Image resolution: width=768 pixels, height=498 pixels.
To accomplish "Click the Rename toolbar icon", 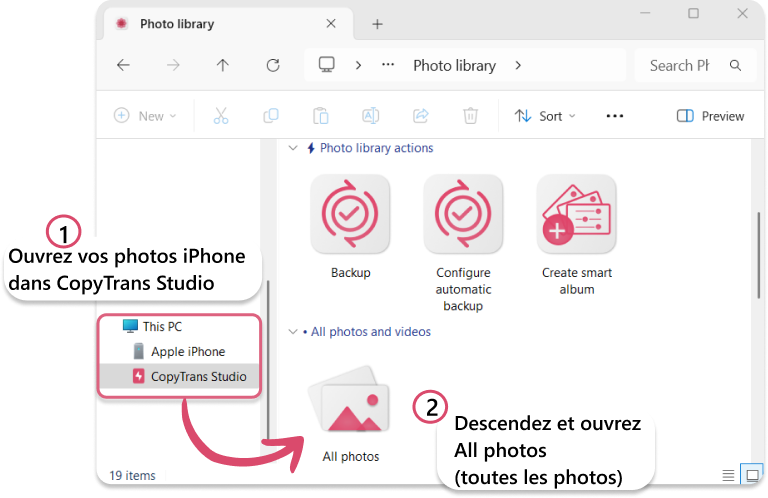I will pyautogui.click(x=371, y=116).
